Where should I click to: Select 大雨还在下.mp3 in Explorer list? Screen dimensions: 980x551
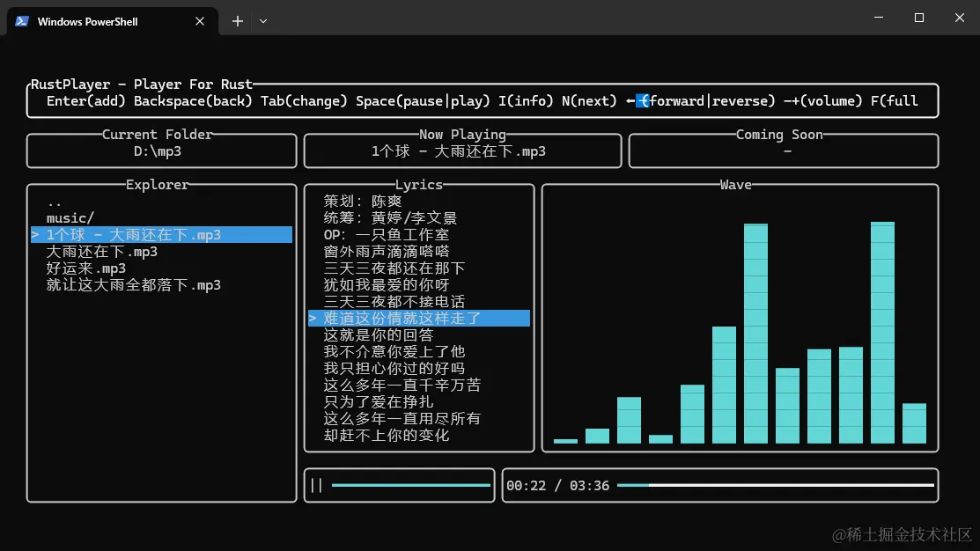tap(102, 252)
